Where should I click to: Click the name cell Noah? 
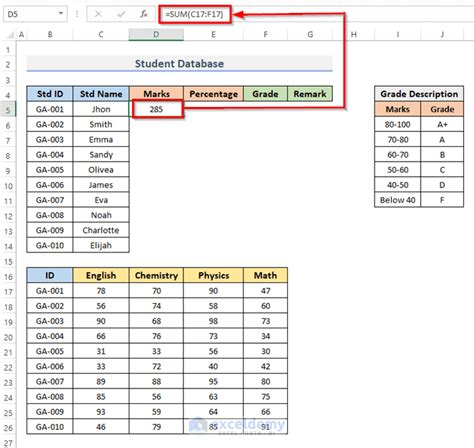(101, 215)
